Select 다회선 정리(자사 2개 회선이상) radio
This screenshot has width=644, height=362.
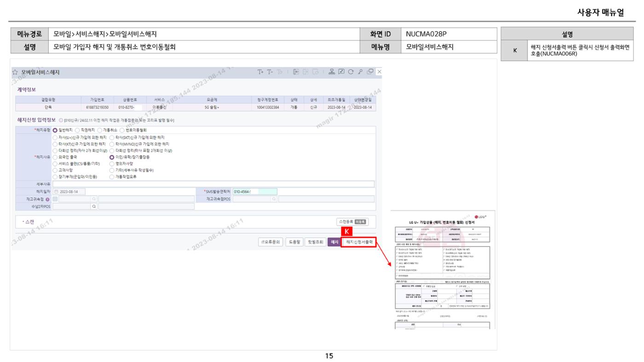[x=55, y=150]
